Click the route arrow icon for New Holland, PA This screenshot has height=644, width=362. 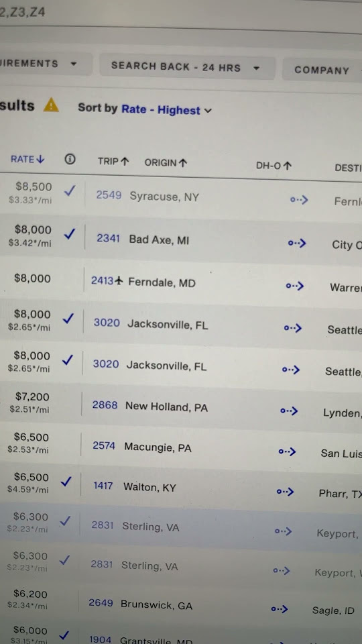click(x=289, y=411)
